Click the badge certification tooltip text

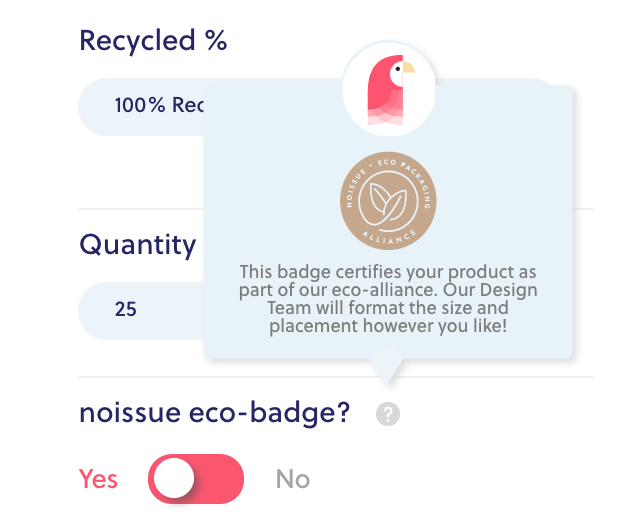coord(388,299)
